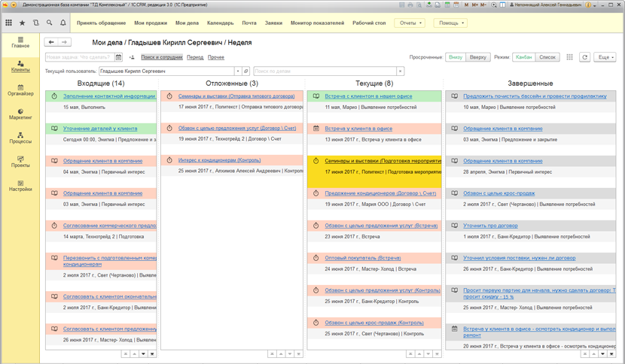This screenshot has width=625, height=364.
Task: Open the Помощь dropdown menu
Action: coord(451,23)
